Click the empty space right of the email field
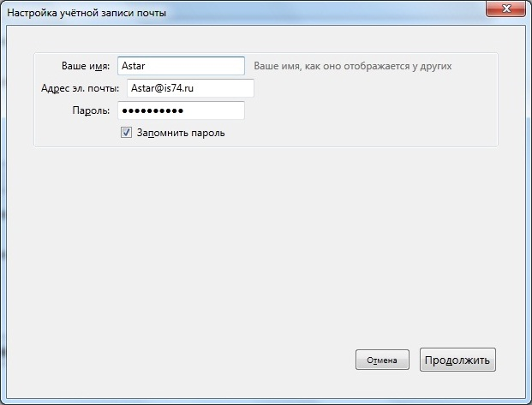Screen dimensions: 532x405 tap(368, 88)
